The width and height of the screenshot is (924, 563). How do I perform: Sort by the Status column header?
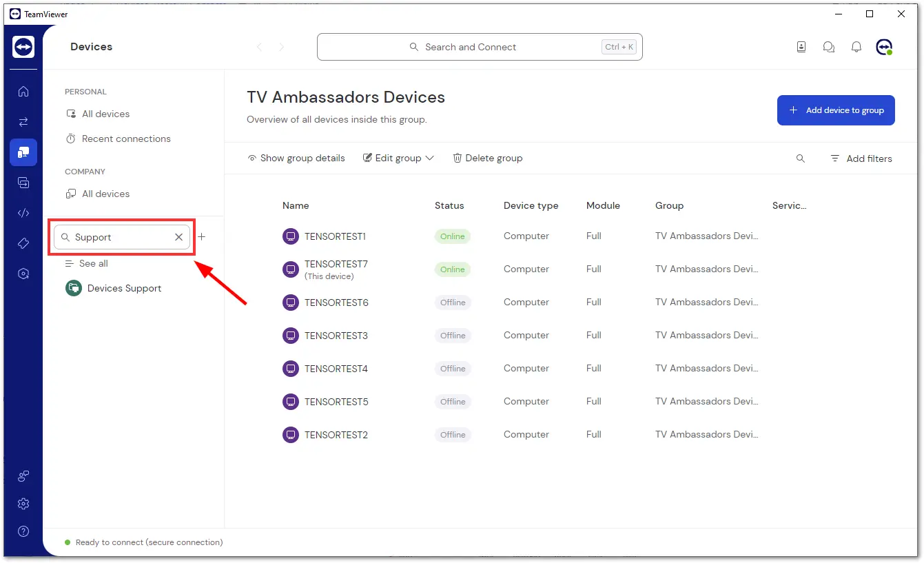point(449,205)
